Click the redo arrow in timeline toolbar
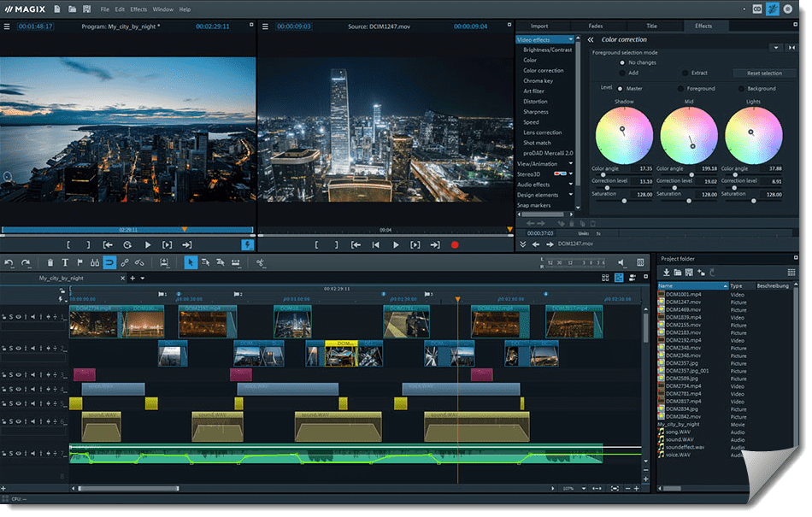 click(26, 263)
